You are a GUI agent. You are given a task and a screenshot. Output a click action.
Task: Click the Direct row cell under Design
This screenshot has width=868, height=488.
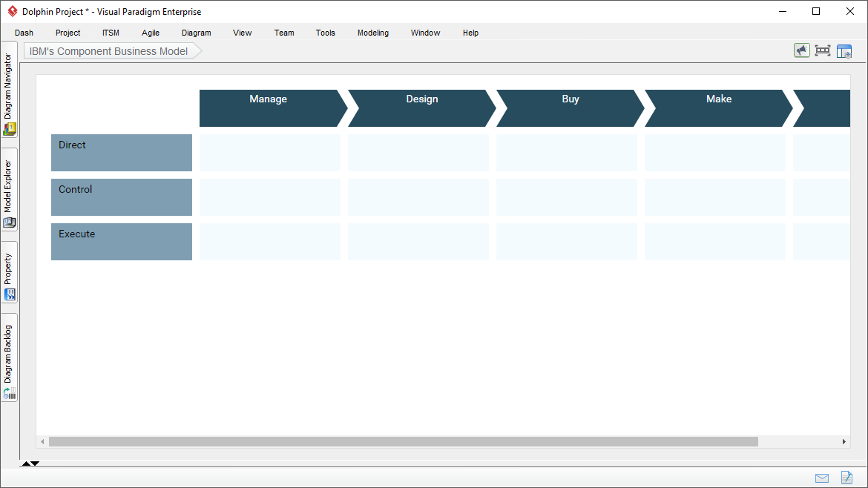click(418, 153)
